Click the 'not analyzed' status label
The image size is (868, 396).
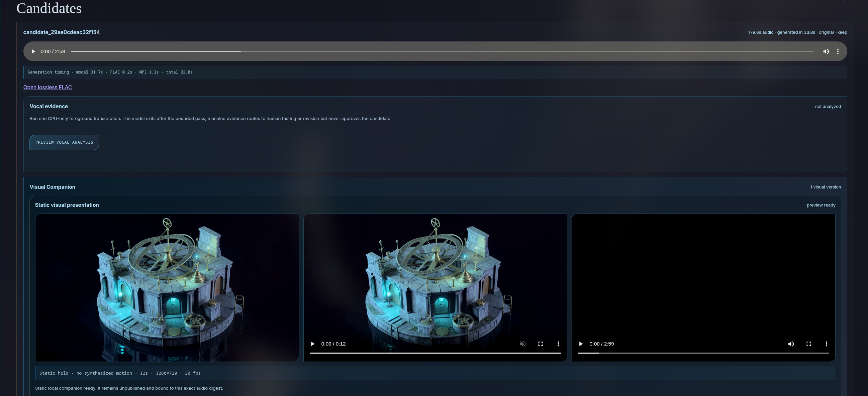click(x=828, y=106)
